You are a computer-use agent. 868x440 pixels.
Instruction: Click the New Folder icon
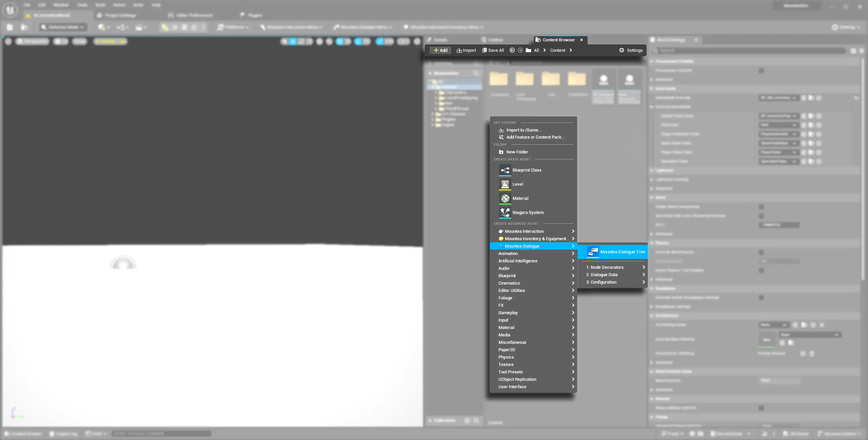(x=501, y=152)
